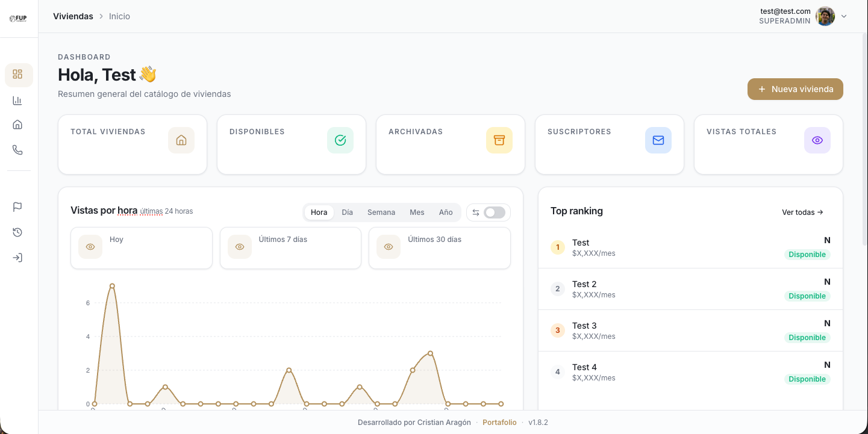Click the TOTAL VIVIENDAS card label
The height and width of the screenshot is (434, 868).
point(108,132)
